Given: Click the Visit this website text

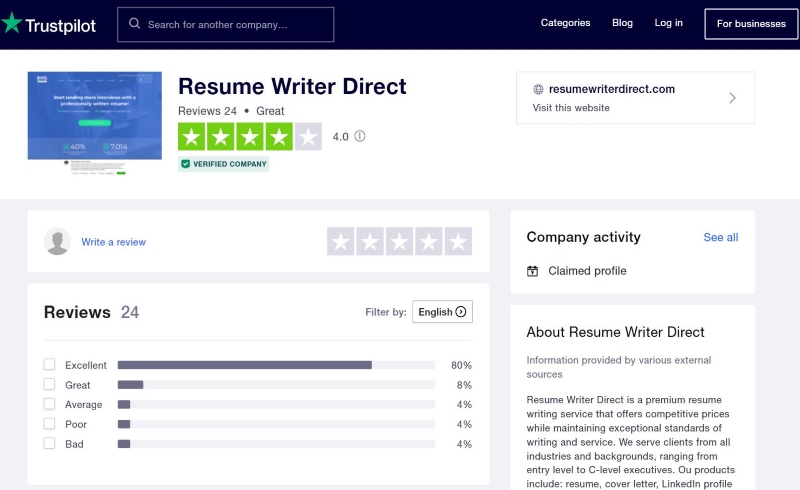Looking at the screenshot, I should (571, 108).
